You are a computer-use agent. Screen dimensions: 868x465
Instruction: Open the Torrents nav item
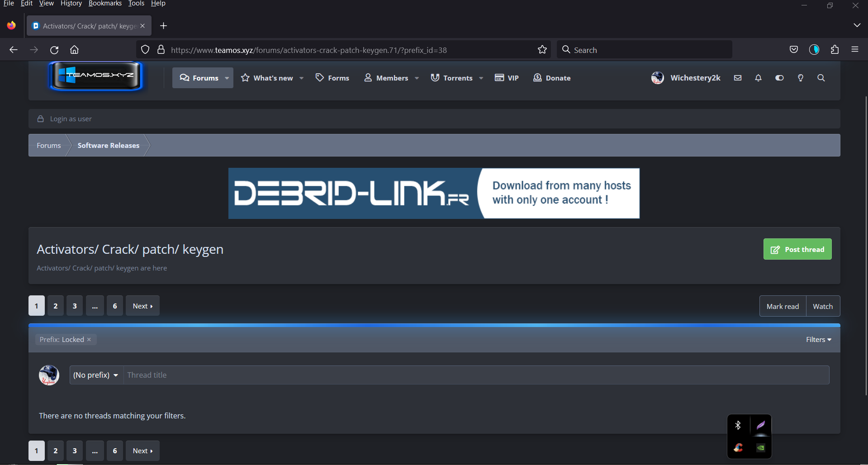pyautogui.click(x=452, y=78)
